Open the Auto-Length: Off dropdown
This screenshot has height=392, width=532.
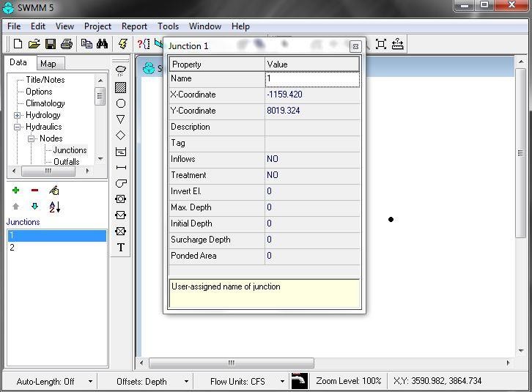tap(91, 382)
